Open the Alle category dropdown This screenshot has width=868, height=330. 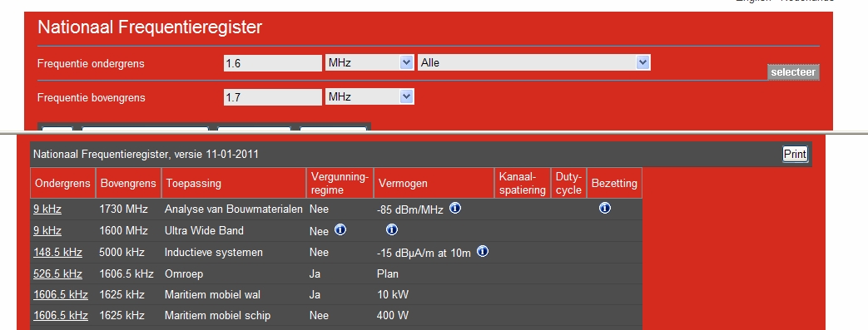pyautogui.click(x=533, y=62)
